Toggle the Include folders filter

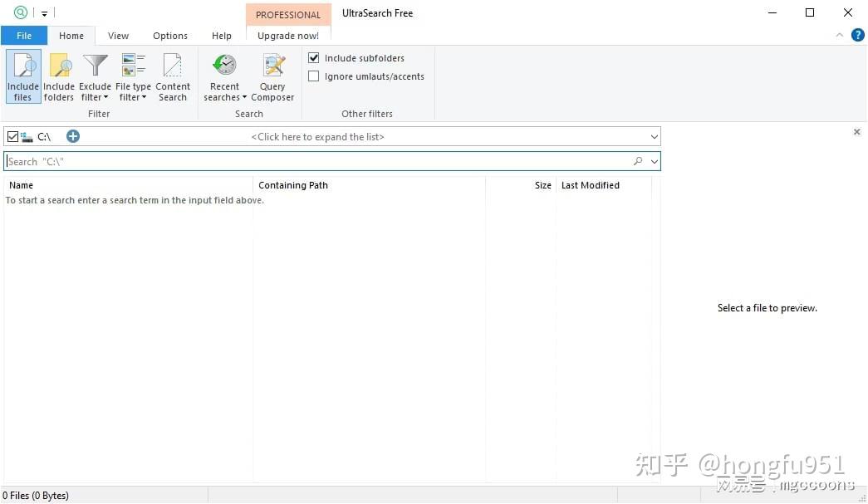(x=59, y=76)
